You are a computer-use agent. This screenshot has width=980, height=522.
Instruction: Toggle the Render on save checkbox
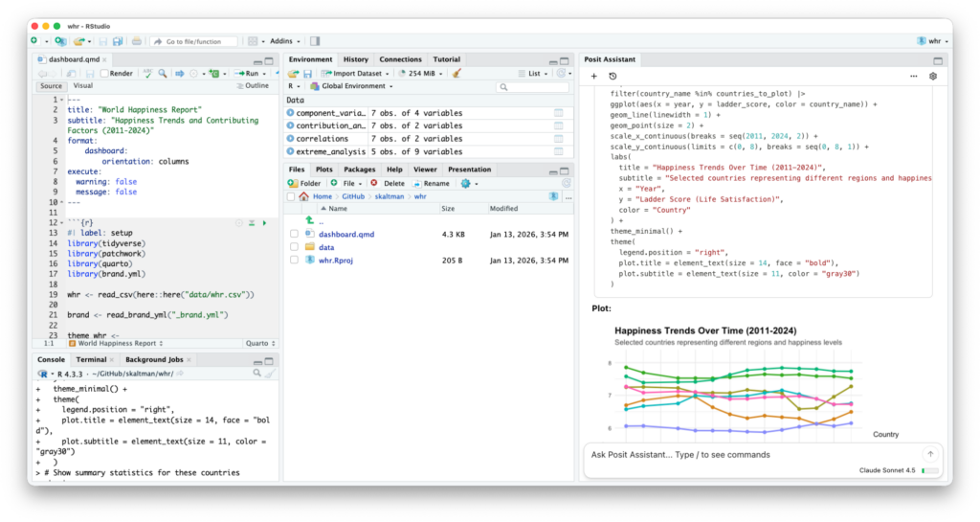(x=105, y=73)
